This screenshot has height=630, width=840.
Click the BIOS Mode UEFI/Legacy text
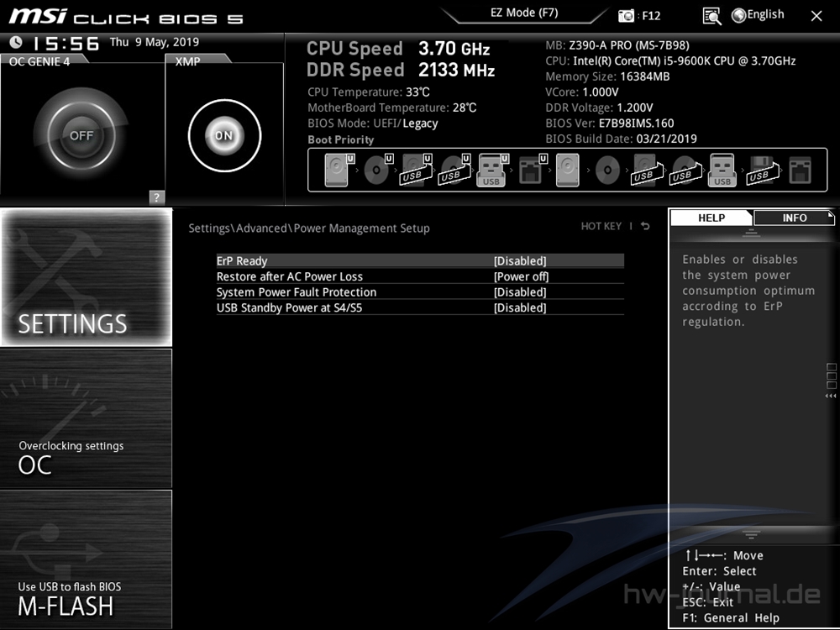point(373,123)
